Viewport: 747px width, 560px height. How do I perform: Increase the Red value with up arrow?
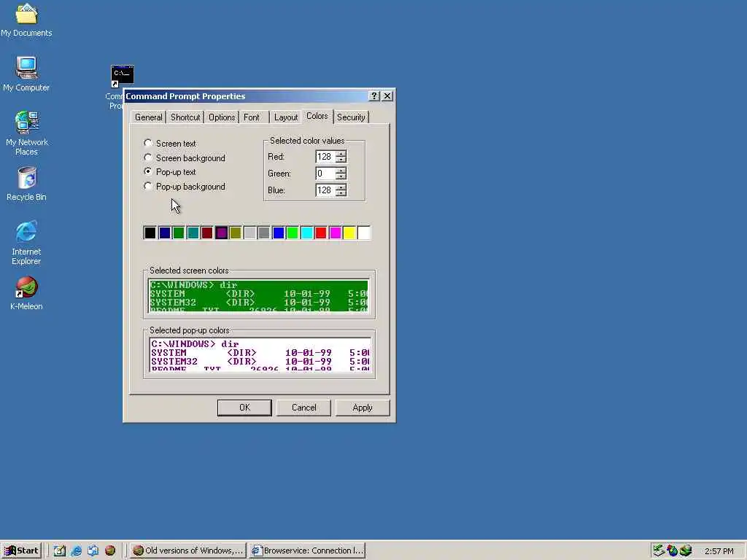click(341, 154)
